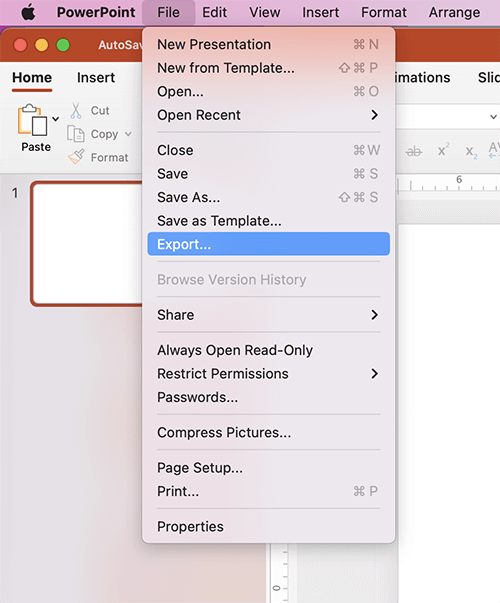500x603 pixels.
Task: Choose Print... in File menu
Action: tap(268, 491)
